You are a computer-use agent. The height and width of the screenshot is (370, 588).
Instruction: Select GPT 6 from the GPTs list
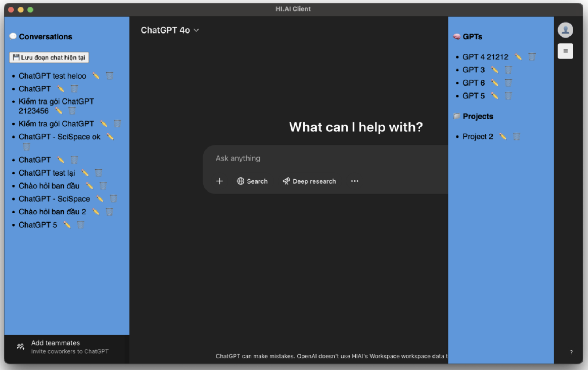(473, 83)
